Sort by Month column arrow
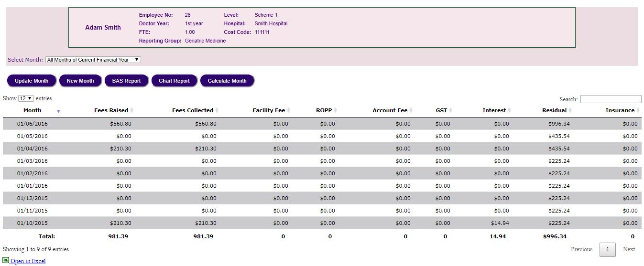 point(58,111)
